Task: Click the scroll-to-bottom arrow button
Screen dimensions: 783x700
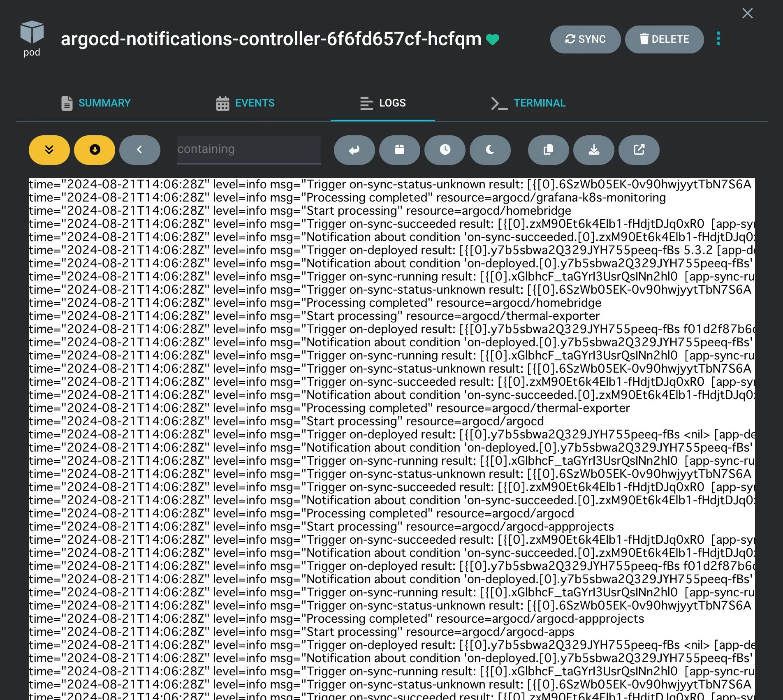Action: (95, 150)
